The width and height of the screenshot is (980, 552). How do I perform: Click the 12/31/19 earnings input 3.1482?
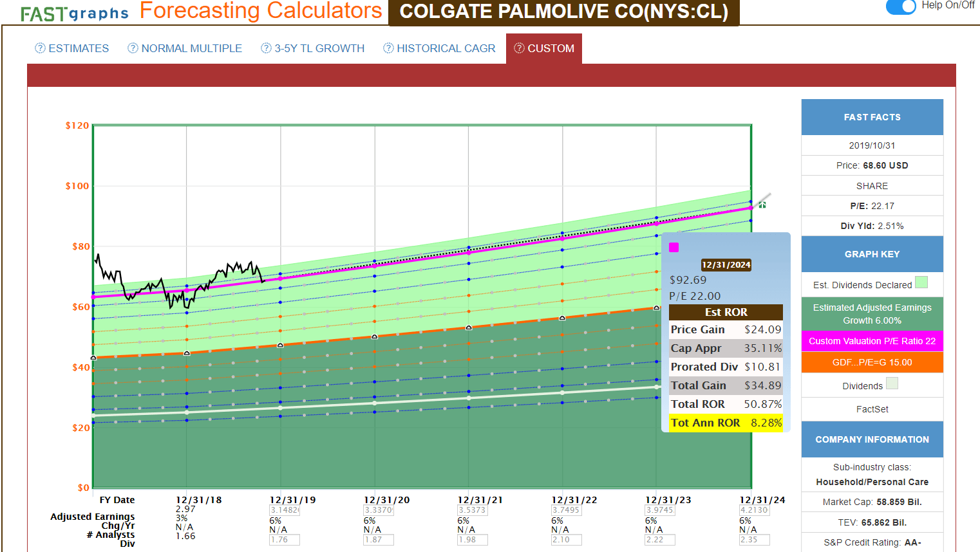click(x=285, y=510)
